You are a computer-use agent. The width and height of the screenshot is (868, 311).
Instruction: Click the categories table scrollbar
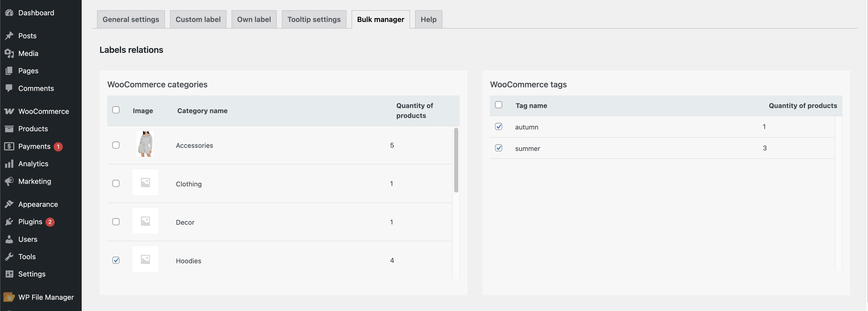coord(456,160)
